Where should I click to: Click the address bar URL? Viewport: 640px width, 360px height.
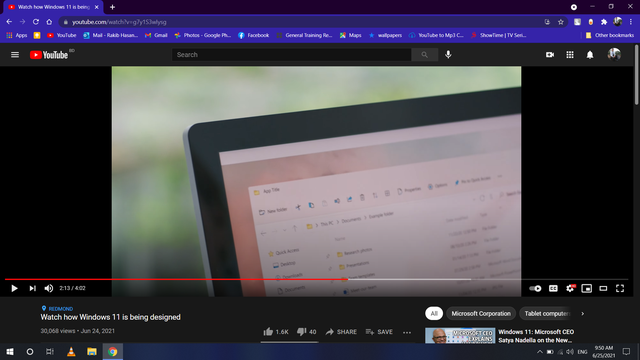119,22
